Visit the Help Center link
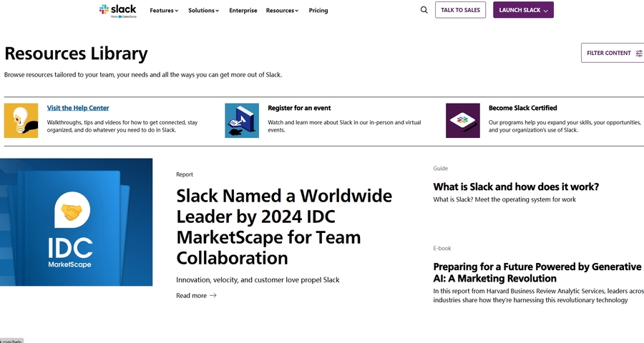The height and width of the screenshot is (343, 644). pos(78,108)
